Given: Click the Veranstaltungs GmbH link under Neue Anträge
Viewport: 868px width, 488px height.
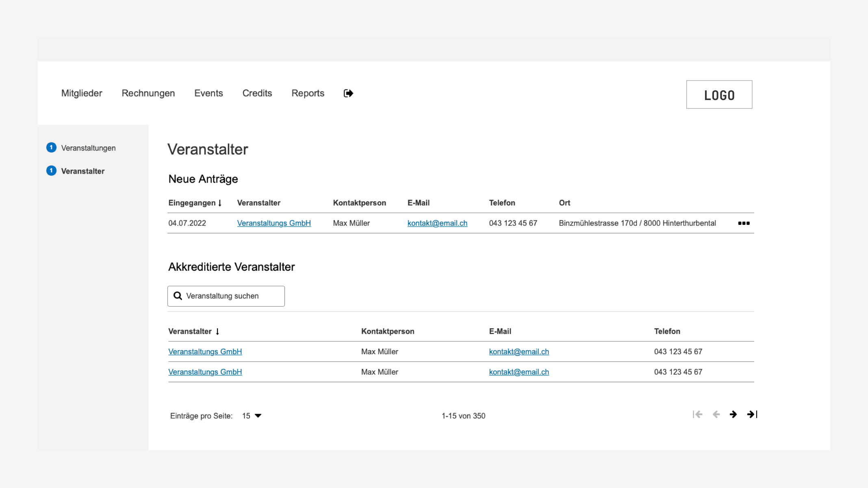Looking at the screenshot, I should click(274, 223).
